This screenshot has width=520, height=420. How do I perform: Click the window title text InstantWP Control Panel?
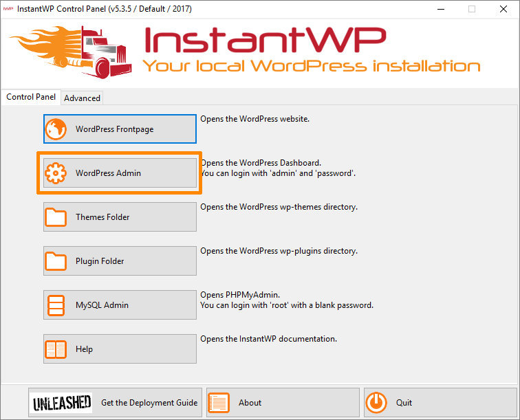pyautogui.click(x=105, y=9)
